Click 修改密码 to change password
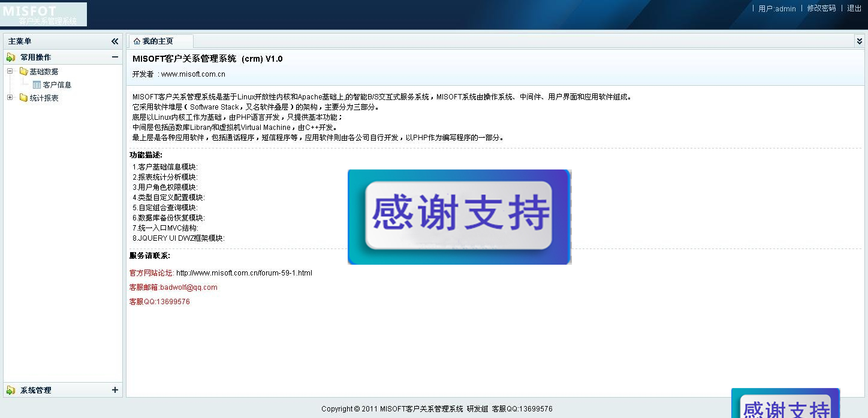Viewport: 868px width, 418px height. [821, 8]
